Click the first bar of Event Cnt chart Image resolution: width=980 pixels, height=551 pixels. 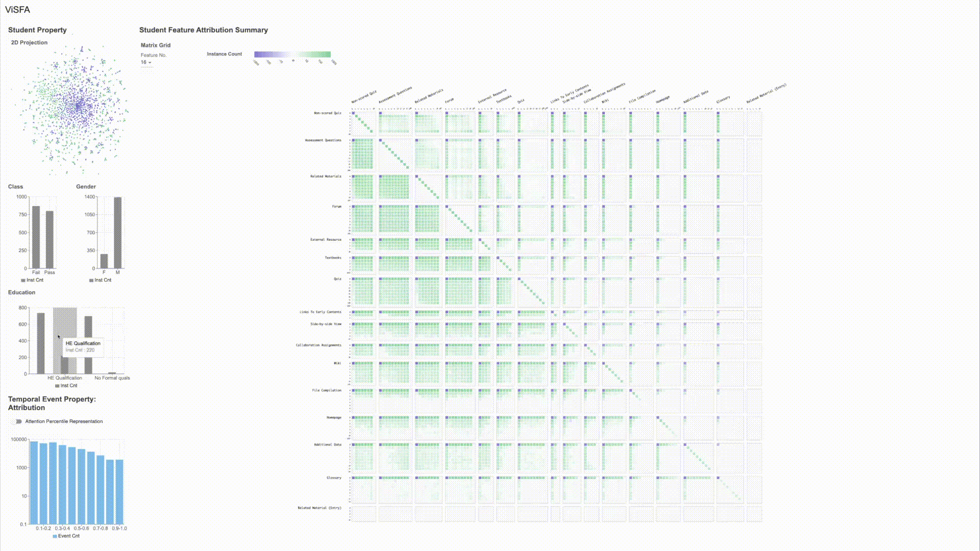pyautogui.click(x=34, y=482)
